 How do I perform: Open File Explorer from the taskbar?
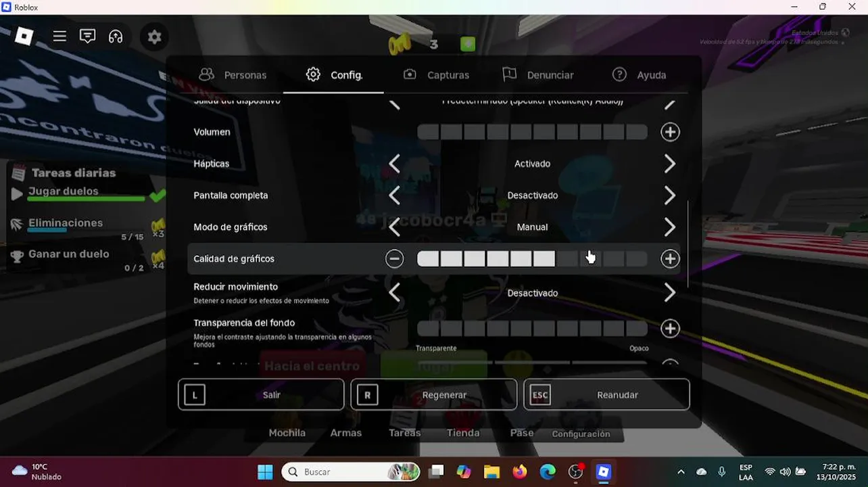pyautogui.click(x=491, y=471)
